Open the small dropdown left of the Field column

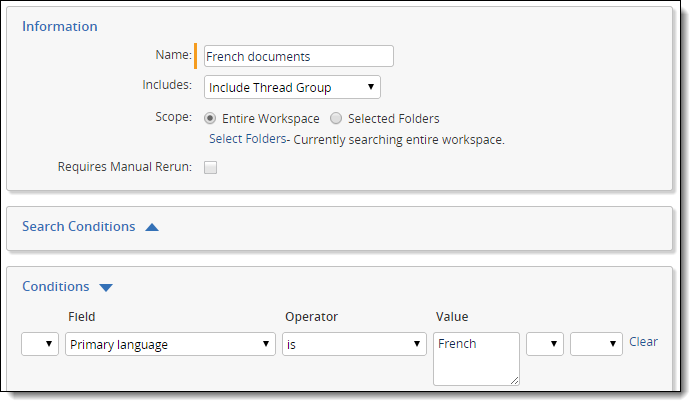pos(40,344)
